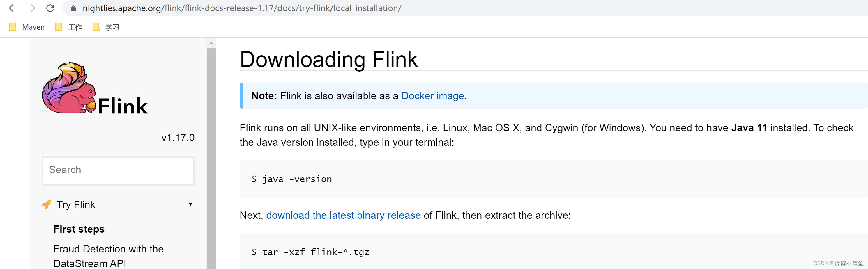Screen dimensions: 868x269
Task: Click the v1.17.0 version label
Action: pos(178,137)
